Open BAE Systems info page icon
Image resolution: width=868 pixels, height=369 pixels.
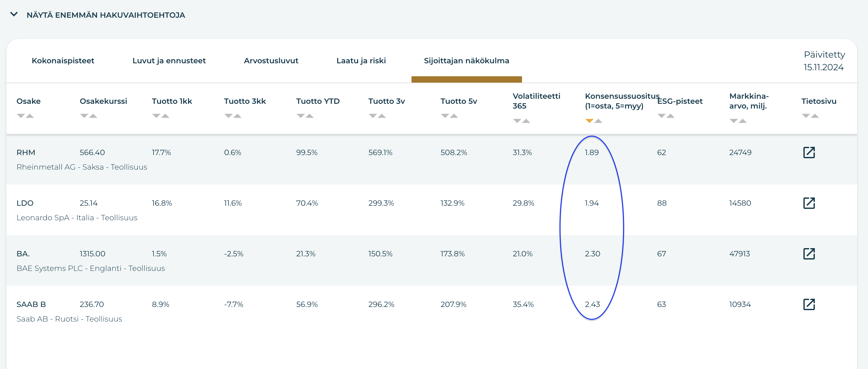[809, 253]
